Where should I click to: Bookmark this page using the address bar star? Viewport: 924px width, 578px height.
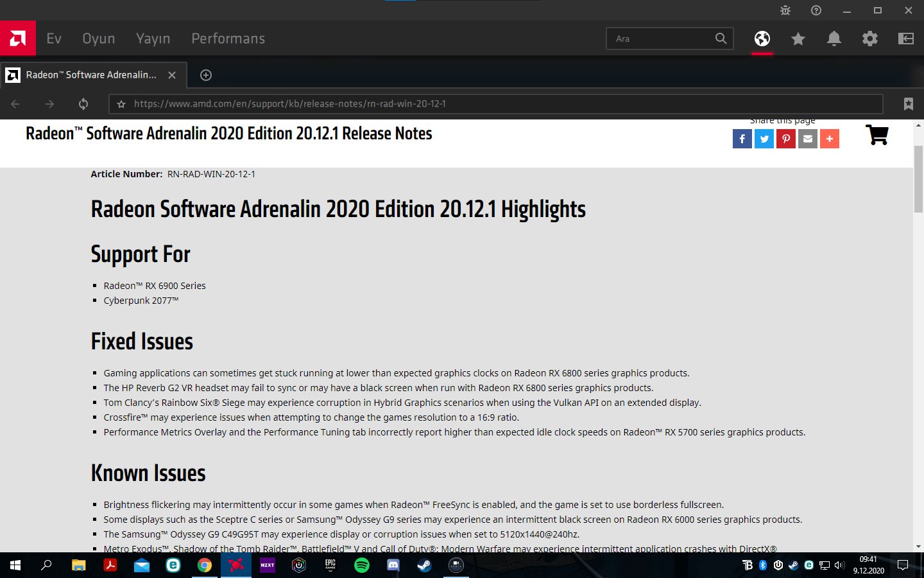click(x=121, y=104)
